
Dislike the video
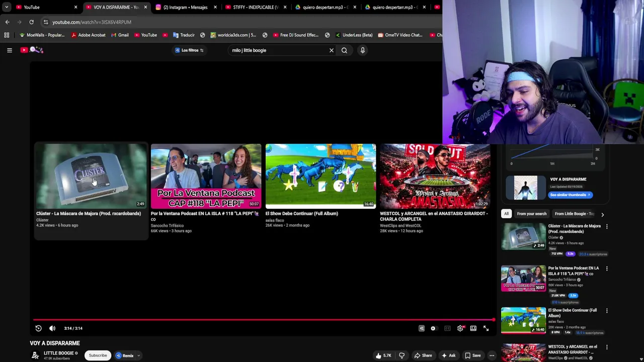(x=401, y=355)
